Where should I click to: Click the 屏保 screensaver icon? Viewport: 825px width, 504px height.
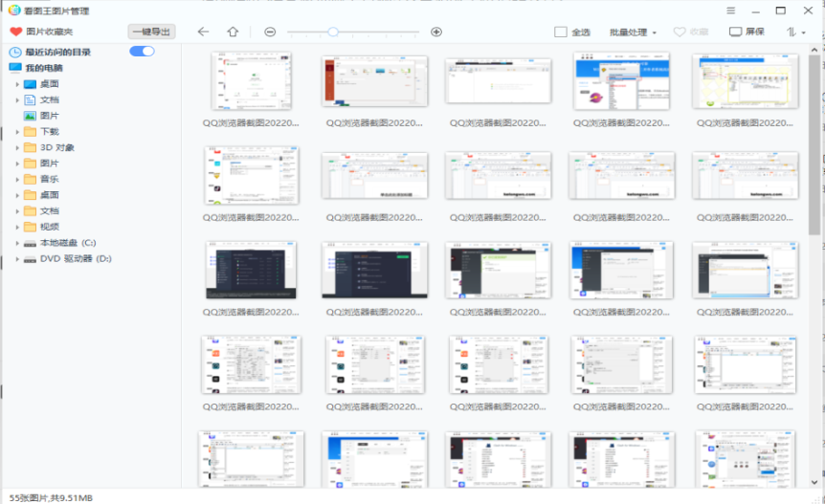[x=735, y=33]
